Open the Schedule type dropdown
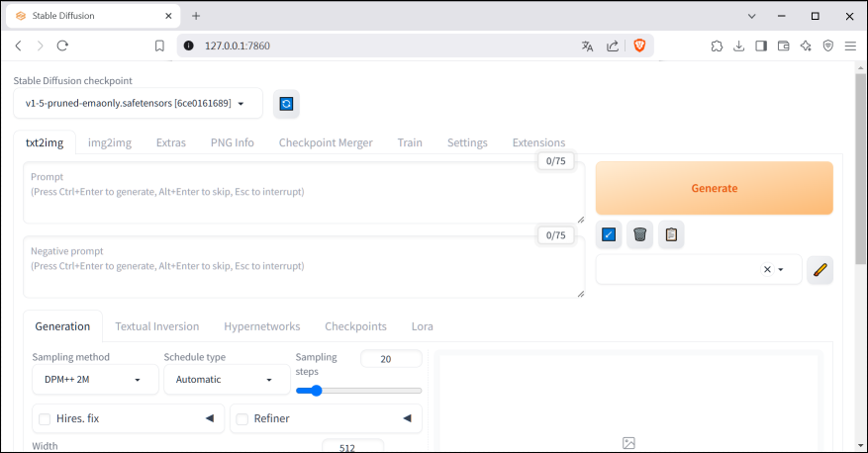The height and width of the screenshot is (453, 868). pyautogui.click(x=227, y=379)
